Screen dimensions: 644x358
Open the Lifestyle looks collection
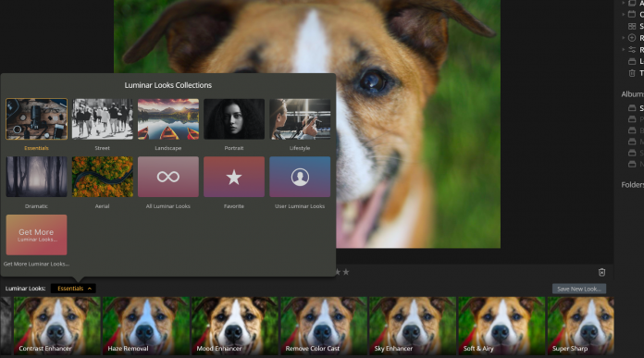click(300, 119)
